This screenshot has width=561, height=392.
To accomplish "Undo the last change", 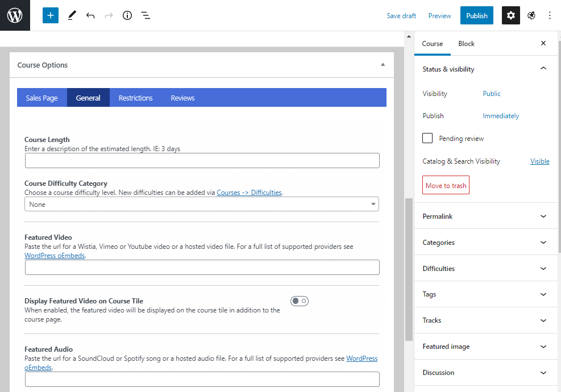I will (90, 15).
